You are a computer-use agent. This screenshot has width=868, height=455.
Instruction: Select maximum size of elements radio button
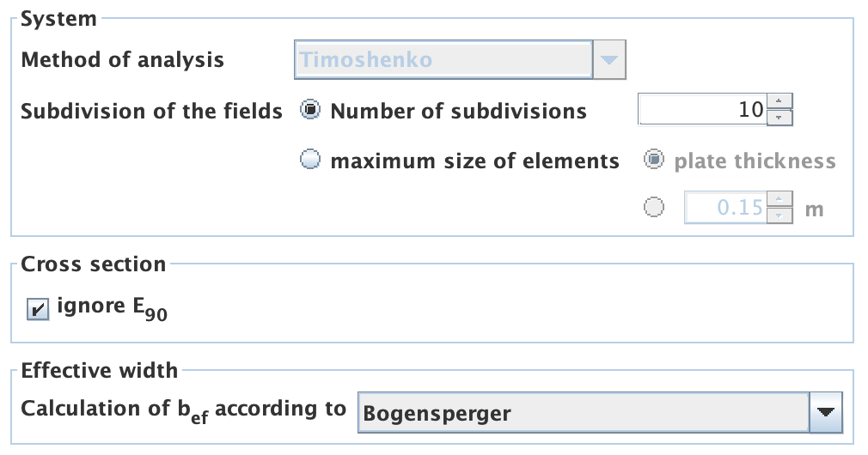point(311,161)
